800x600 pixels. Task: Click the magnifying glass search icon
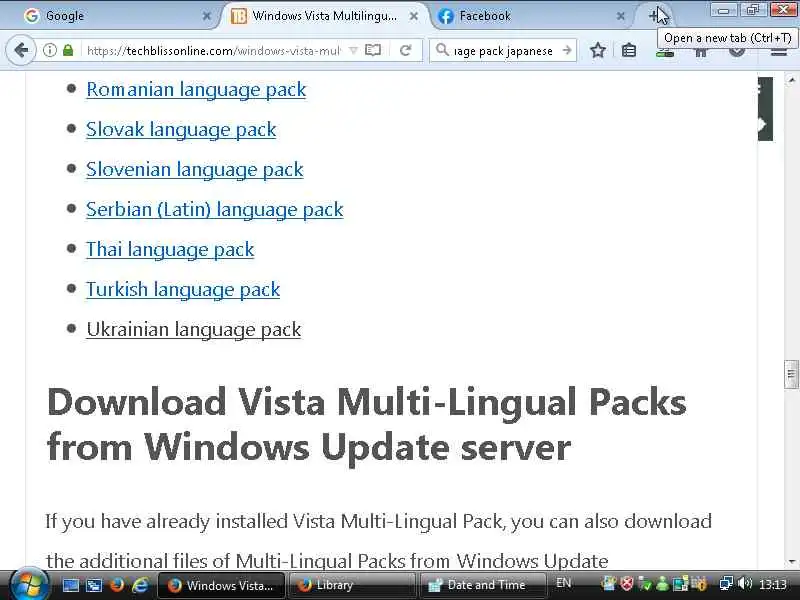442,50
